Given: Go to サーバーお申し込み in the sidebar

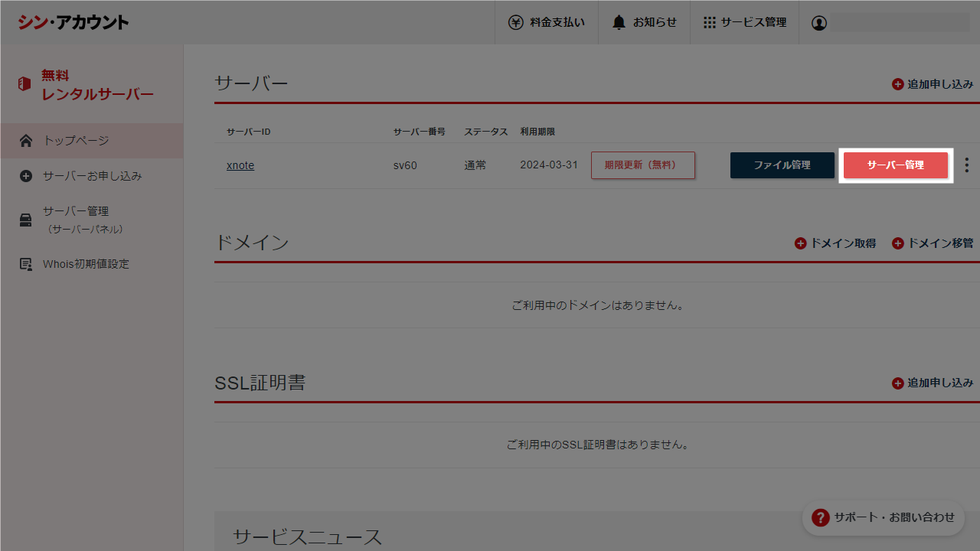Looking at the screenshot, I should point(92,176).
